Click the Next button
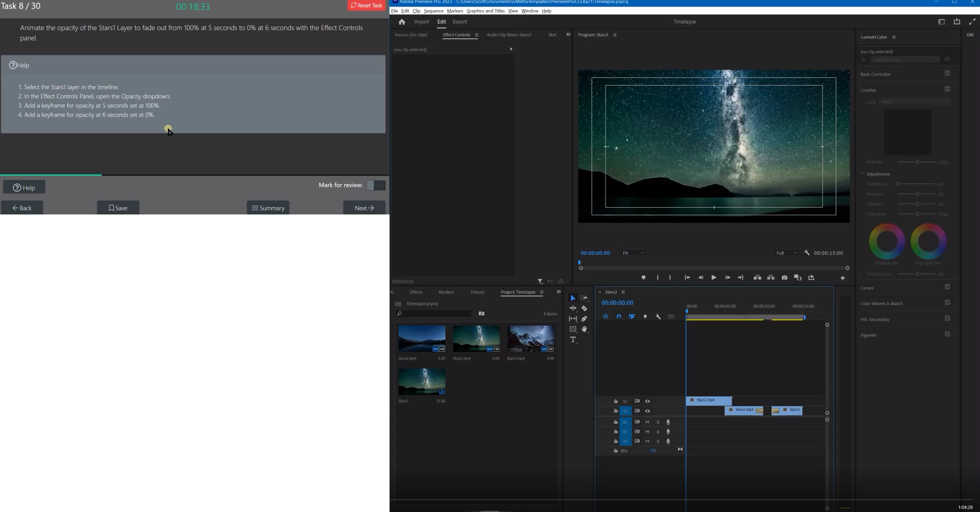The height and width of the screenshot is (512, 980). [x=364, y=208]
